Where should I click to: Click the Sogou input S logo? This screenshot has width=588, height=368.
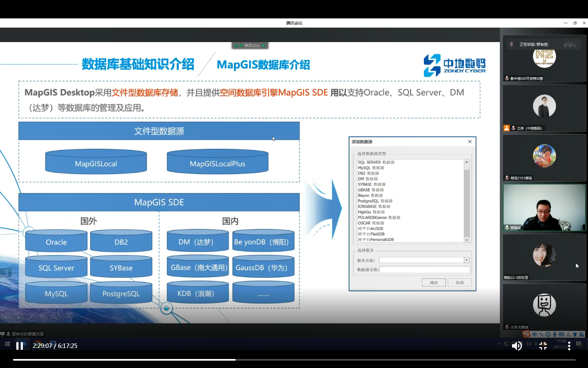(527, 334)
